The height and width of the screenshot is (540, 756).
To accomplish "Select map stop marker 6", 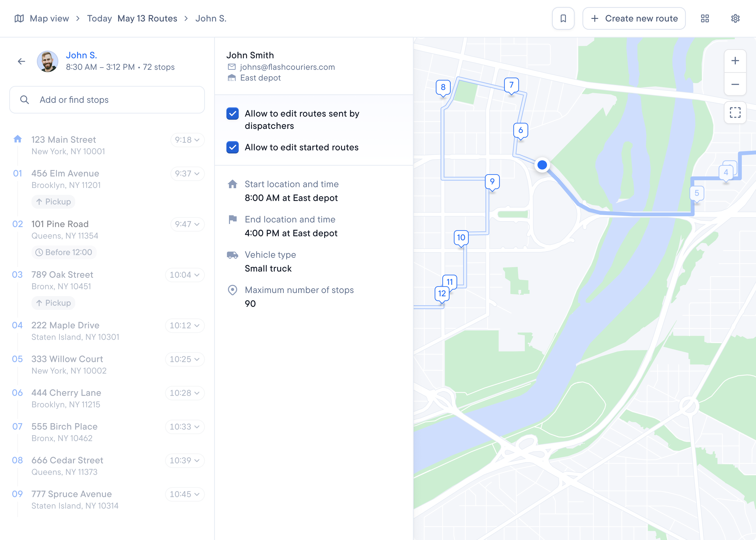I will pos(521,130).
